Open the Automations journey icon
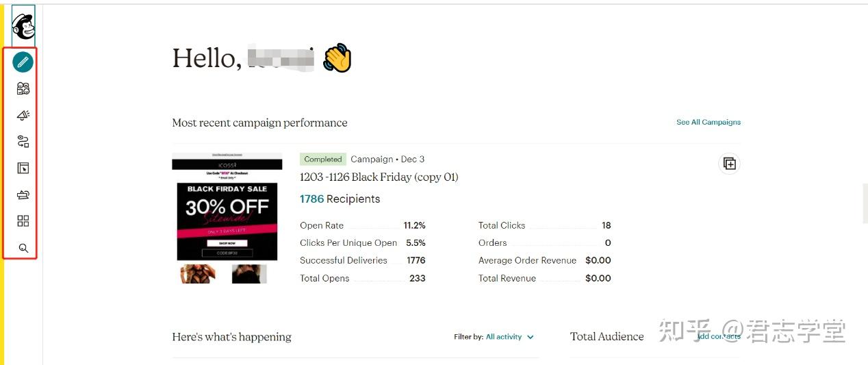The height and width of the screenshot is (365, 868). [23, 142]
